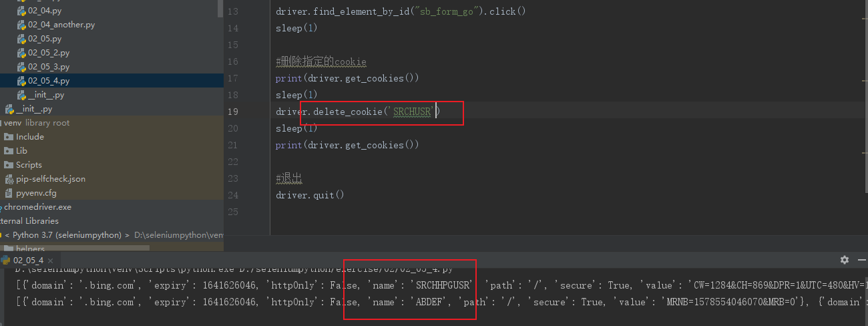
Task: Click the #退出 comment line
Action: 289,178
